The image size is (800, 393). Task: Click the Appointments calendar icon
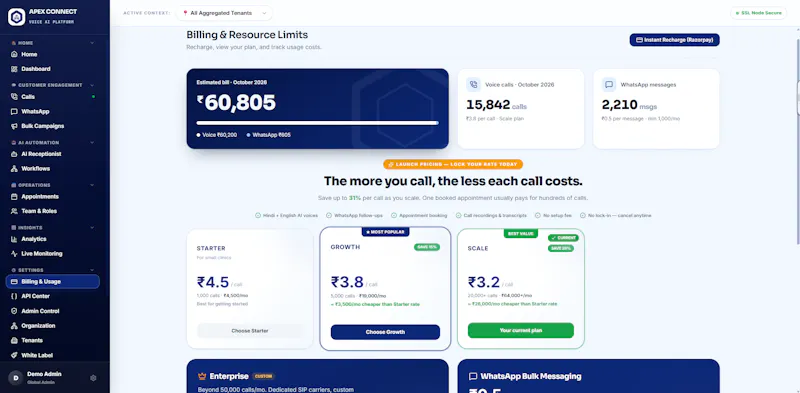coord(14,196)
